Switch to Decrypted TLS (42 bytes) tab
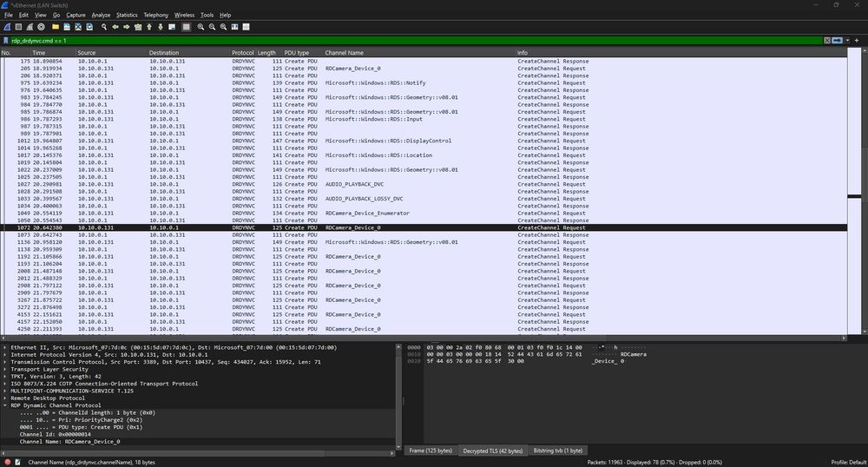 click(x=493, y=451)
